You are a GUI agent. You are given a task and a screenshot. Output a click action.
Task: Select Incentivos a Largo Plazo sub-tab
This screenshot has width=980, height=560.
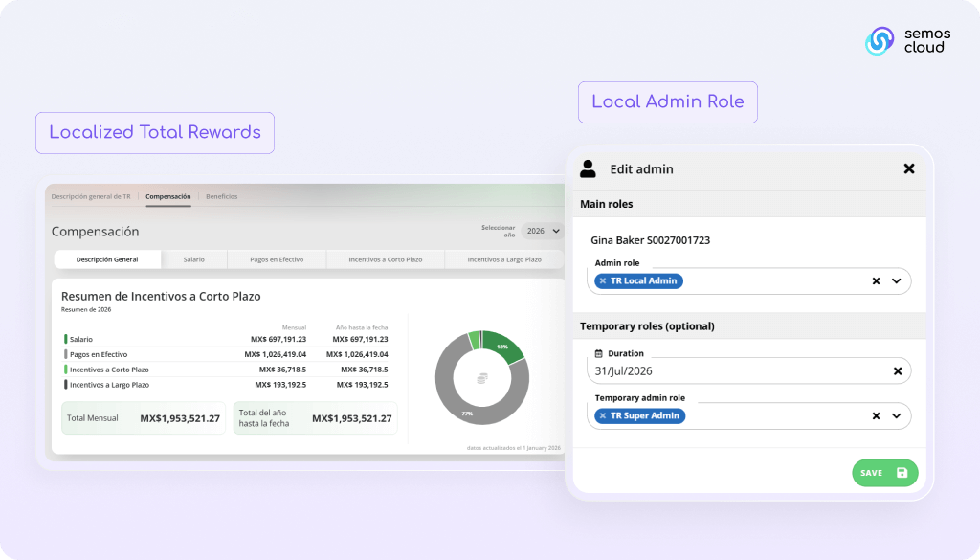[x=504, y=259]
